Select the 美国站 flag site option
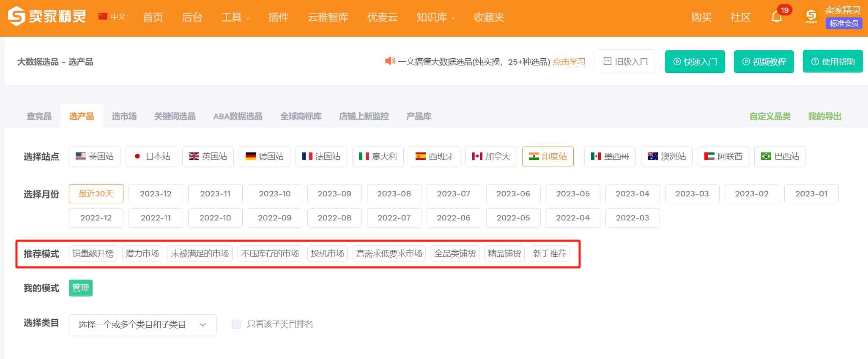Screen dimensions: 868x359 [x=95, y=156]
